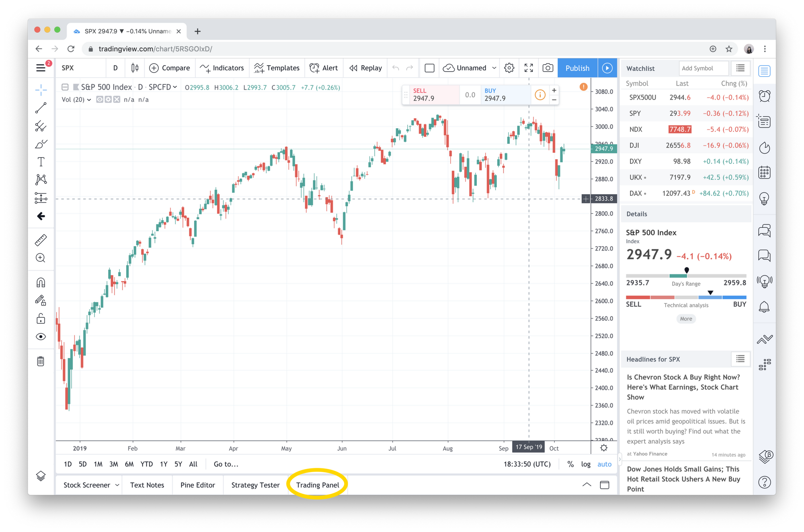Select the measurement/ruler tool

click(40, 240)
